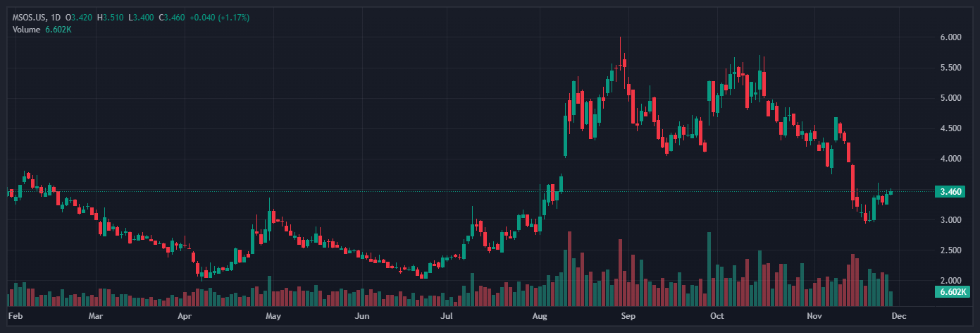Click the Mar date axis label
Image resolution: width=980 pixels, height=333 pixels.
tap(97, 317)
